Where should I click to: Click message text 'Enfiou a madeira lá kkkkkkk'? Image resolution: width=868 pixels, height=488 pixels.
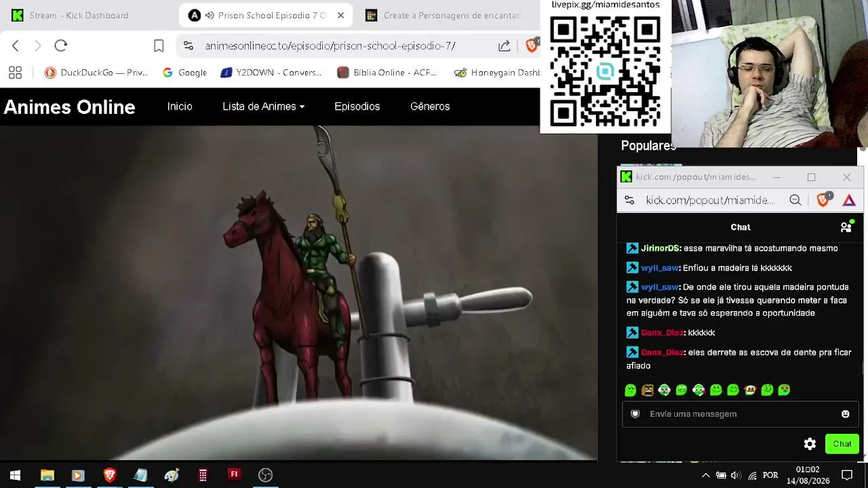click(737, 268)
